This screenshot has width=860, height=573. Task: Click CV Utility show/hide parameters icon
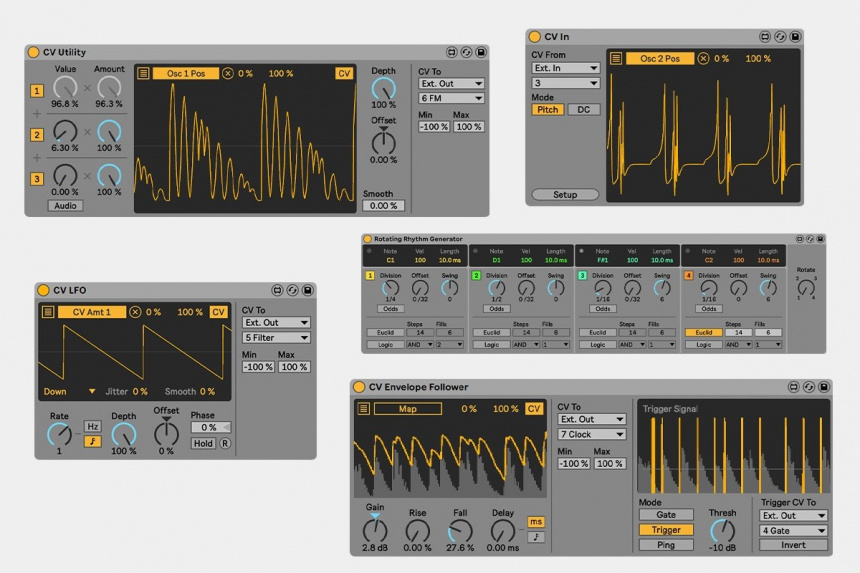point(451,52)
